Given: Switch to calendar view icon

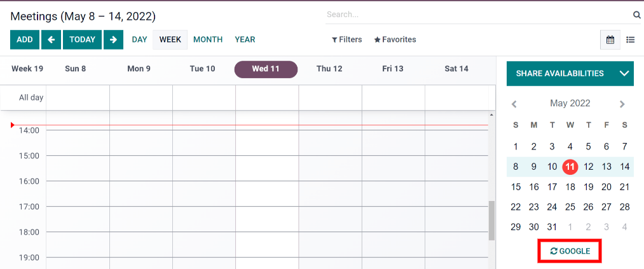Looking at the screenshot, I should pos(610,39).
